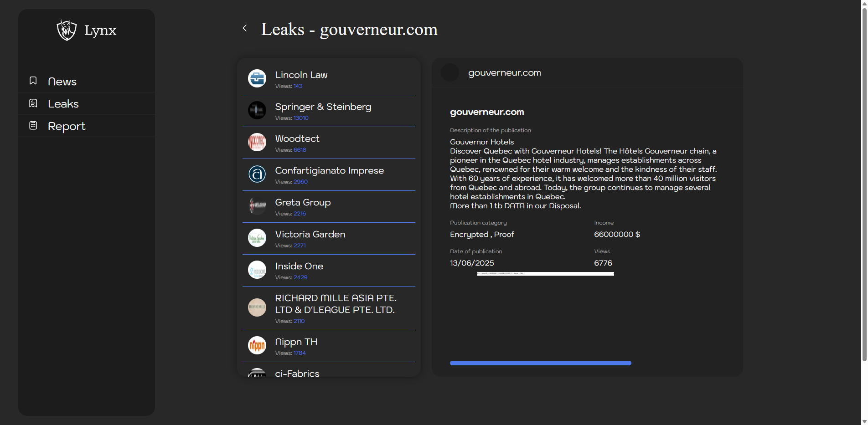Select the RICHARD MILLE ASIA PTE. LTD entry
Image resolution: width=868 pixels, height=425 pixels.
[x=336, y=304]
